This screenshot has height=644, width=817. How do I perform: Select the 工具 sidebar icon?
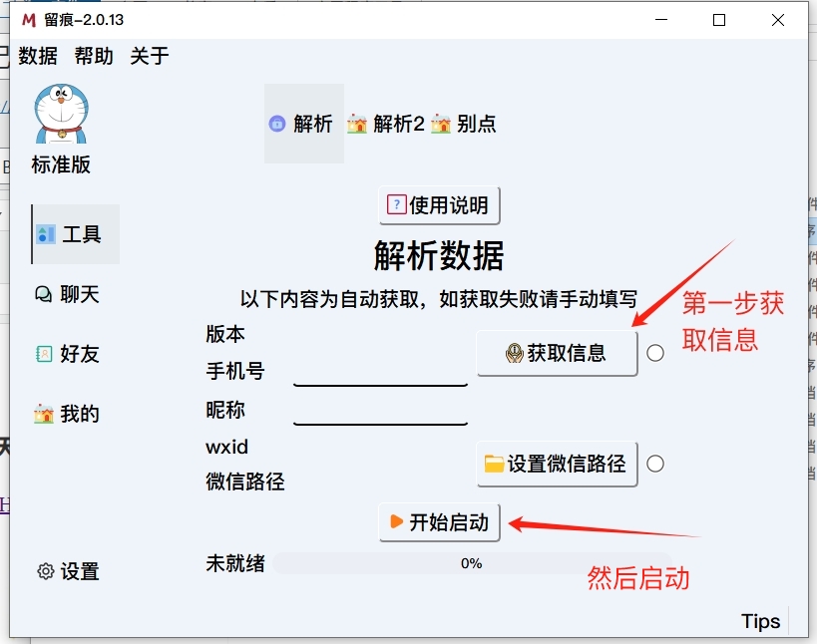[x=46, y=234]
